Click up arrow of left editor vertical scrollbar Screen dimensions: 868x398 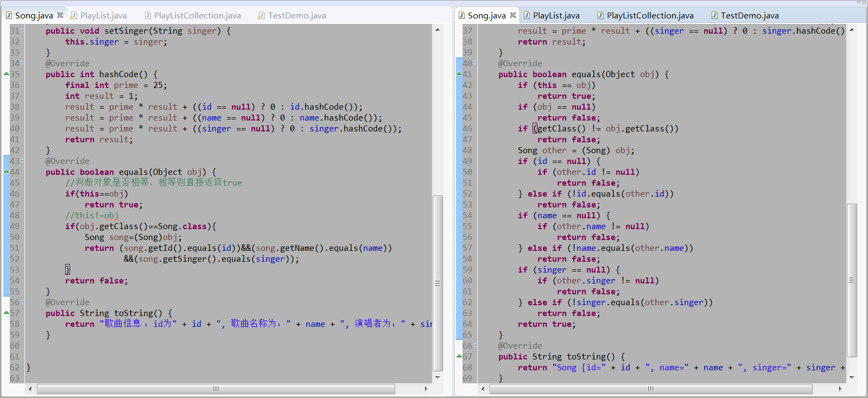438,30
